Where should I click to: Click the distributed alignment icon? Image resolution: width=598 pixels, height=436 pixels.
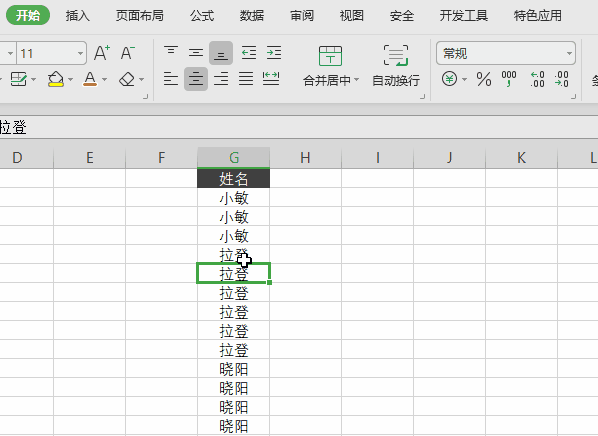[x=271, y=79]
